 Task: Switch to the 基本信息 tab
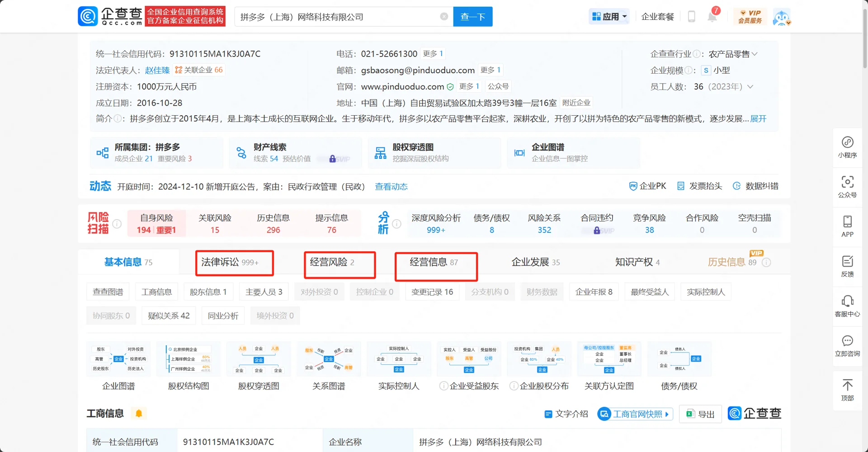tap(128, 262)
